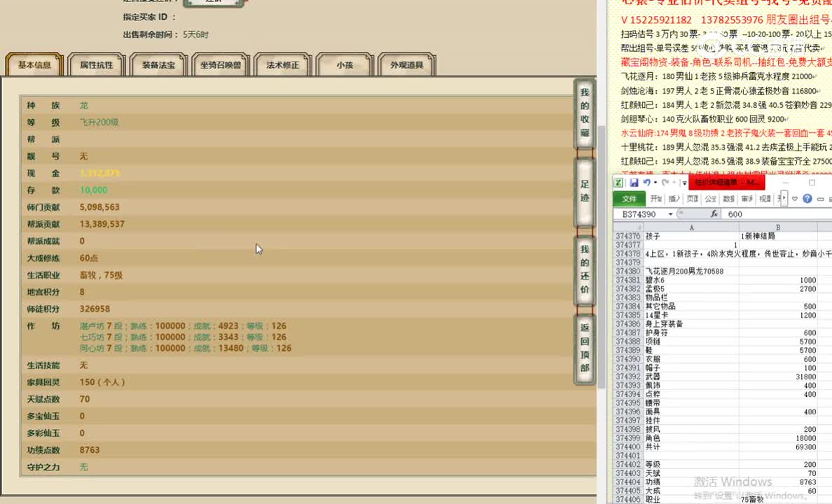Open the Excel 审阅 ribbon tab
The image size is (832, 504).
click(x=747, y=198)
